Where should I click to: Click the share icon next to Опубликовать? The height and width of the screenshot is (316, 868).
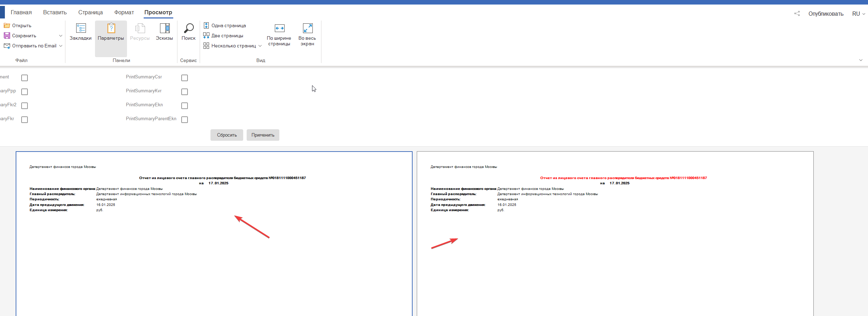pos(797,14)
